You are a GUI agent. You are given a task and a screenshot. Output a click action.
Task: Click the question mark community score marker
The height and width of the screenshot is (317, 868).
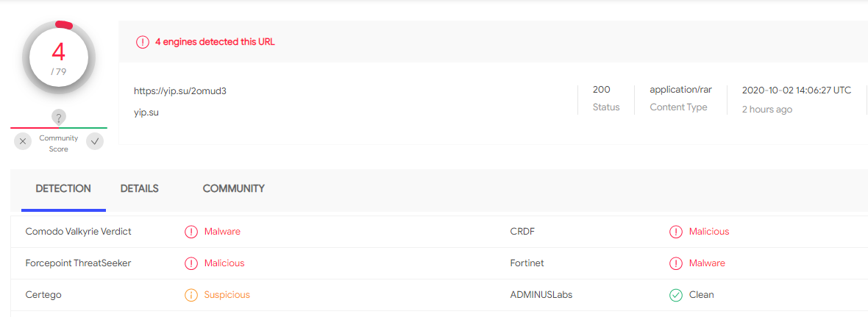[59, 117]
